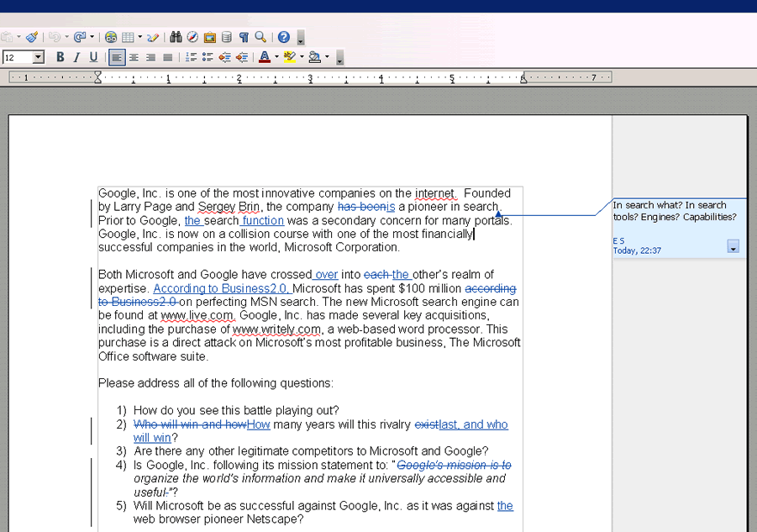The image size is (757, 532).
Task: Open Help question mark icon
Action: point(284,37)
